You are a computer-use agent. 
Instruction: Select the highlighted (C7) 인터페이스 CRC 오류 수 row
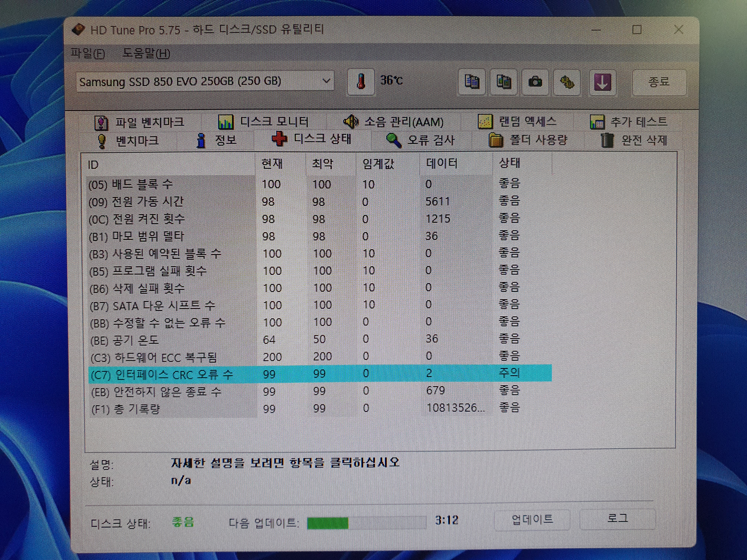320,374
